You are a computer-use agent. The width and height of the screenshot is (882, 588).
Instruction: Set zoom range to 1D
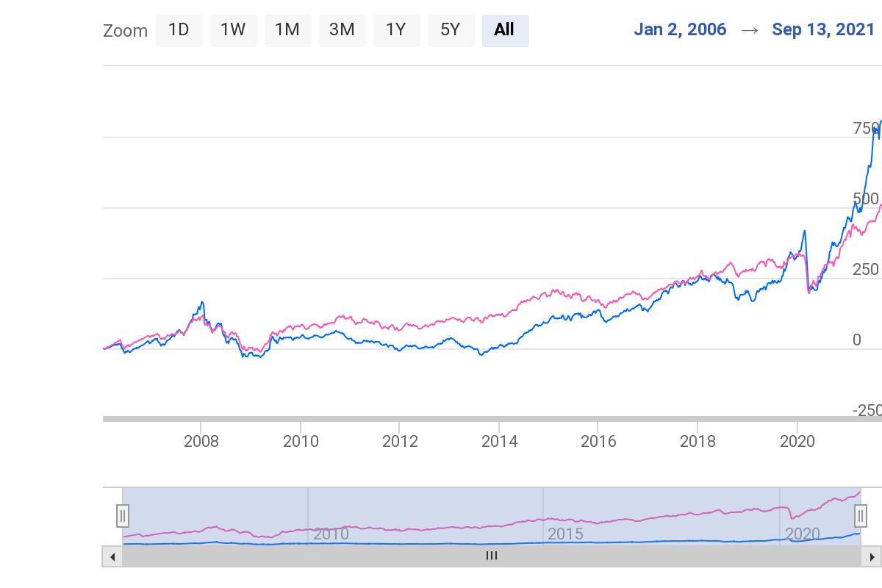click(179, 30)
